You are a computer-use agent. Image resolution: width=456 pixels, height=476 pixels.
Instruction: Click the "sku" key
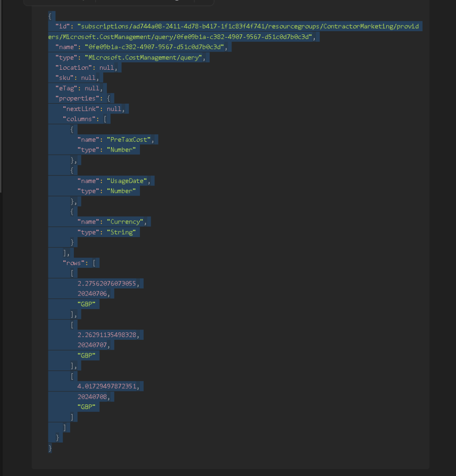(64, 78)
